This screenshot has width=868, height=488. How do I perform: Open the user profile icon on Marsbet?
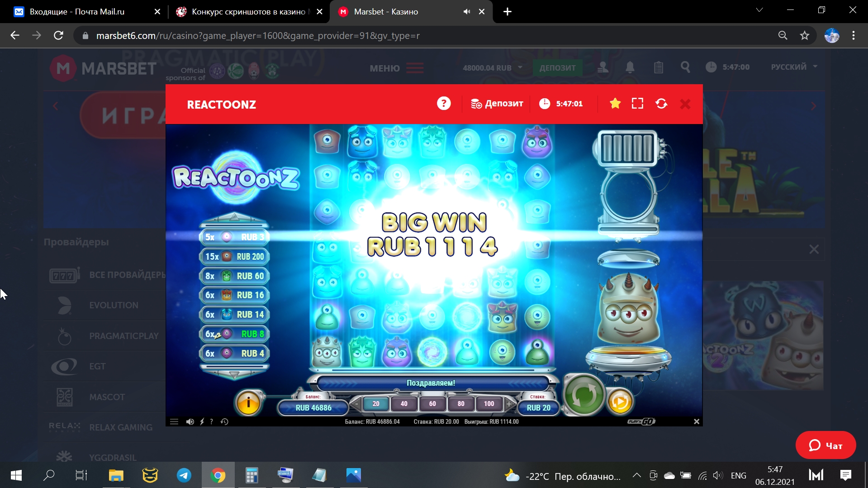(x=602, y=68)
